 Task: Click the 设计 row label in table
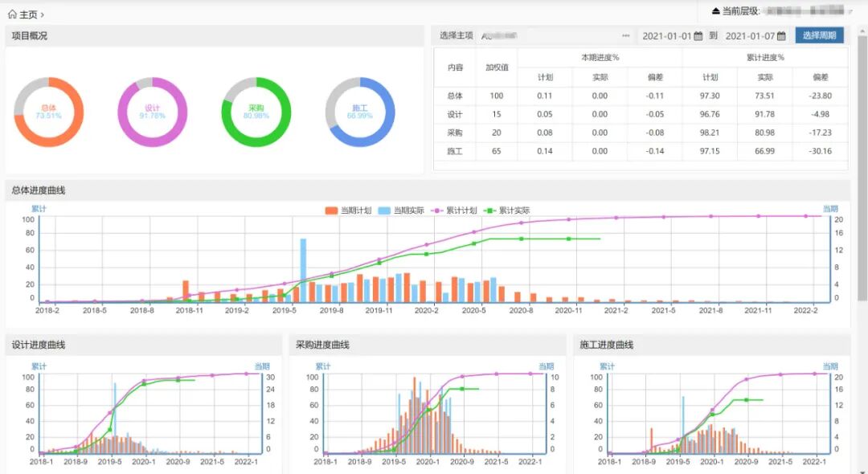point(455,114)
